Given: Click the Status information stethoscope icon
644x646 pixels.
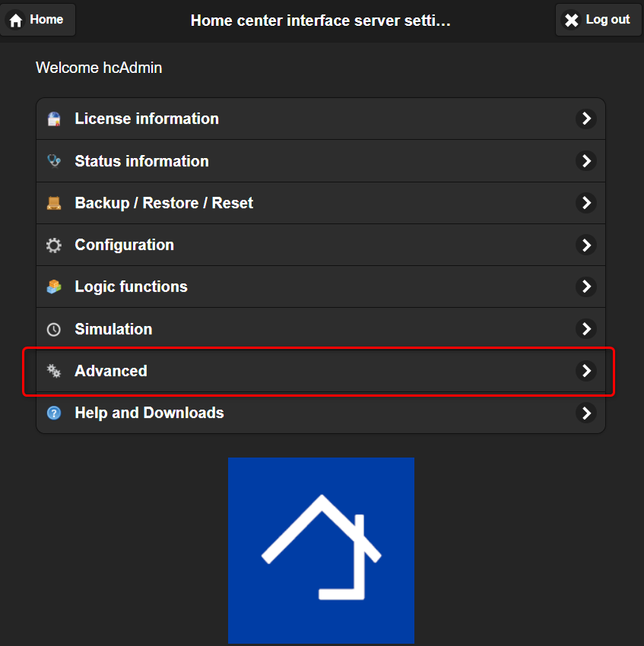Looking at the screenshot, I should pos(53,160).
